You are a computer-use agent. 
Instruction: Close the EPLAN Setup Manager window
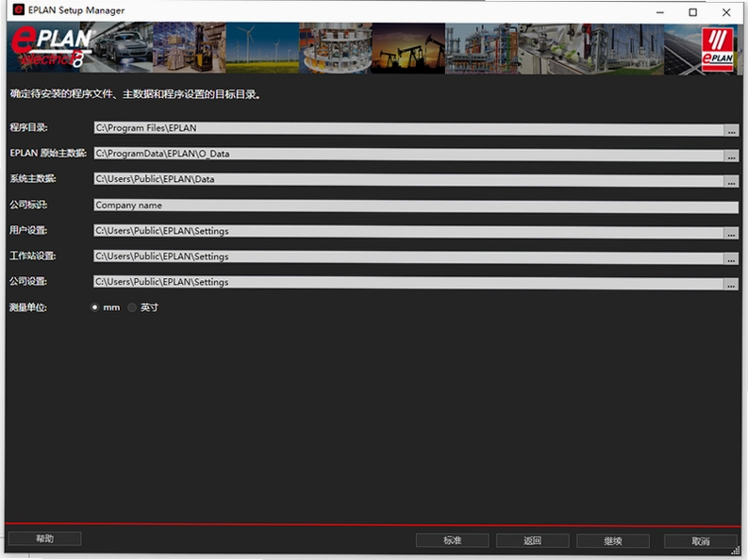coord(726,12)
